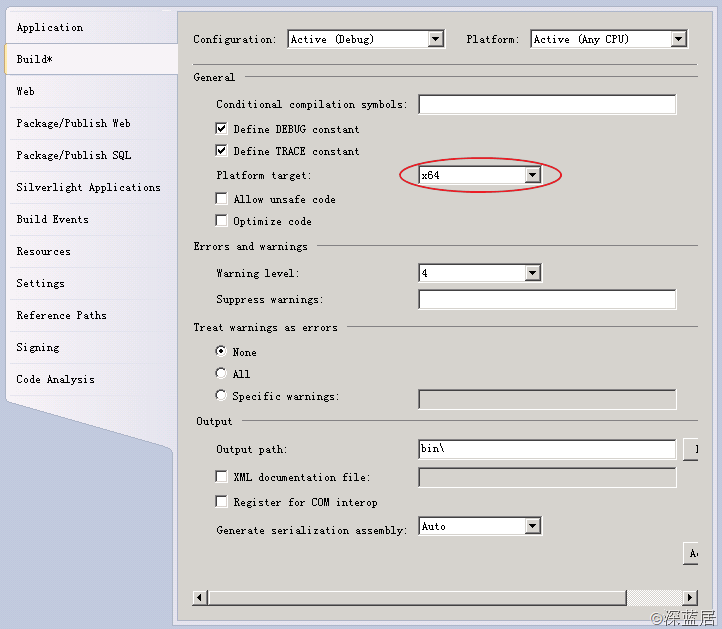Open the Package/Publish Web tab
Screen dimensions: 722x629
(x=92, y=123)
